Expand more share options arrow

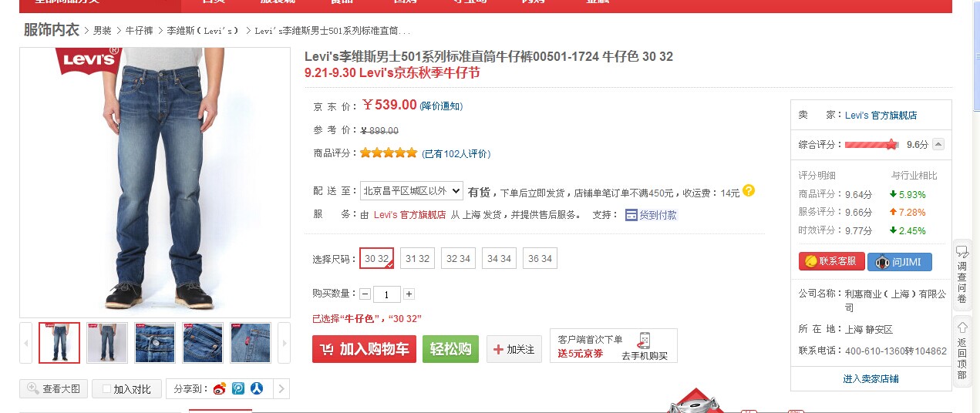tap(281, 388)
